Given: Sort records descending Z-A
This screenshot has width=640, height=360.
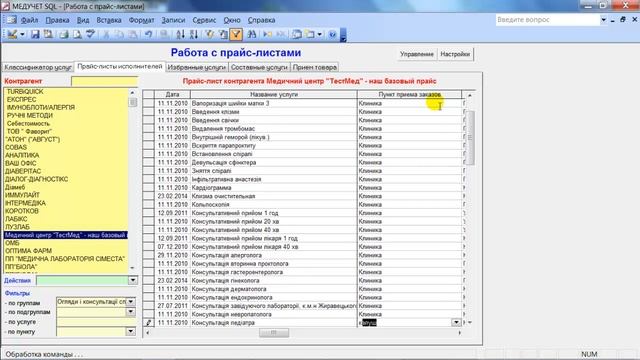Looking at the screenshot, I should [193, 35].
